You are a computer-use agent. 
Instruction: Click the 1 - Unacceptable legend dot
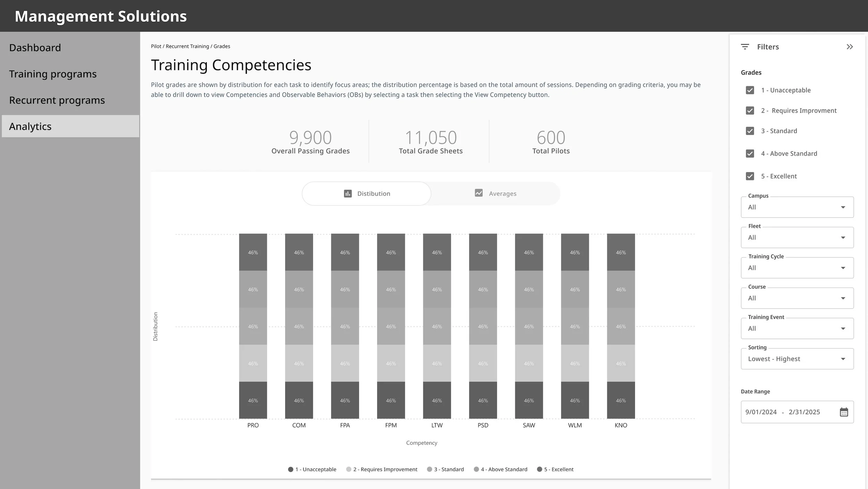point(291,469)
